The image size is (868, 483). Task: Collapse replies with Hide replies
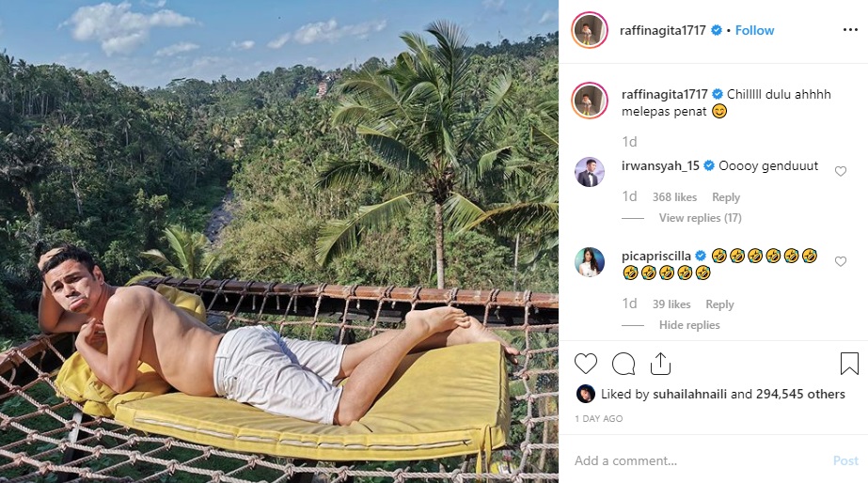click(x=689, y=325)
